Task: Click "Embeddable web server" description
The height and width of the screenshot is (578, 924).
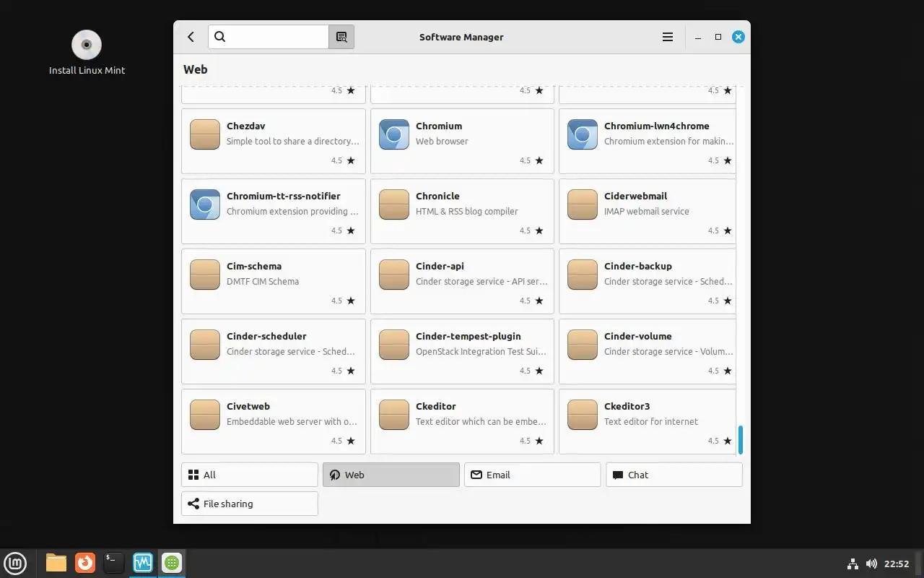Action: (x=292, y=422)
